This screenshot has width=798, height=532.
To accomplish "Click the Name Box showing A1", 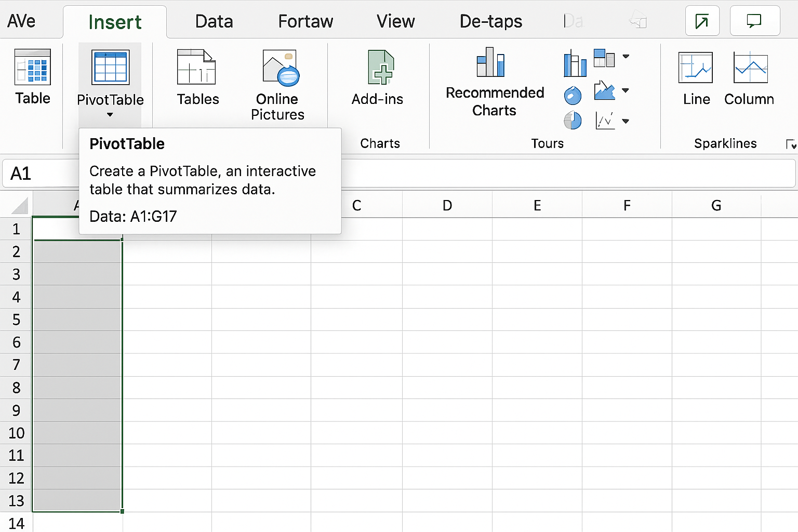I will [x=41, y=174].
